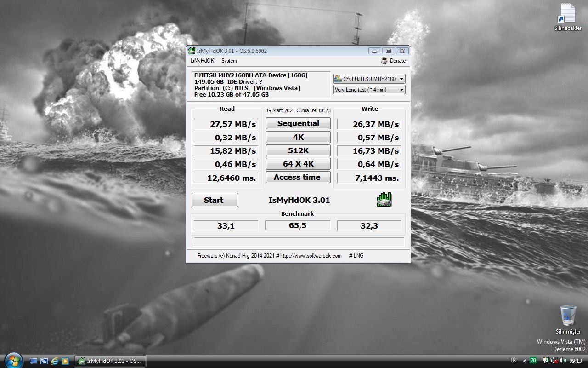
Task: Click the 4K test button
Action: 298,137
